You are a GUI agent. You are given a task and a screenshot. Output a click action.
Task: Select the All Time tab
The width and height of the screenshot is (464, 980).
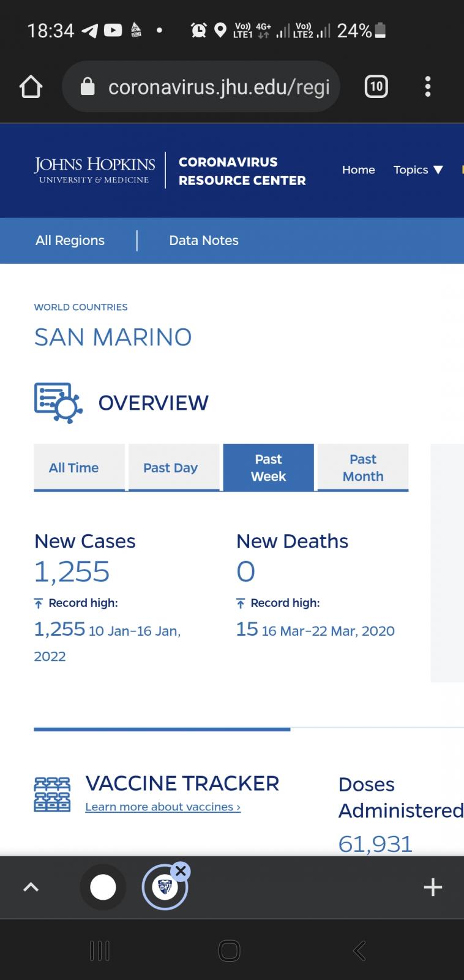click(79, 467)
